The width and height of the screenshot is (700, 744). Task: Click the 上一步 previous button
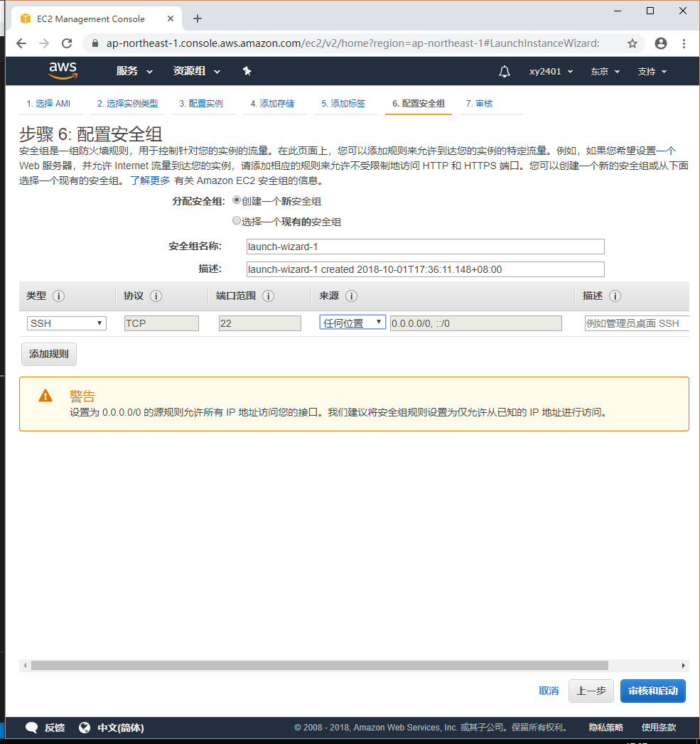pyautogui.click(x=591, y=691)
